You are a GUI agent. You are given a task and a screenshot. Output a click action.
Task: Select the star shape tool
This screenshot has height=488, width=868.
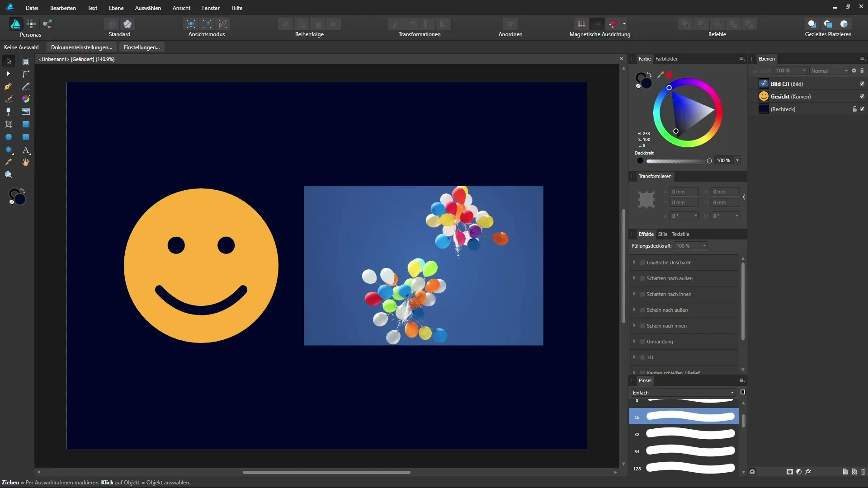coord(9,150)
